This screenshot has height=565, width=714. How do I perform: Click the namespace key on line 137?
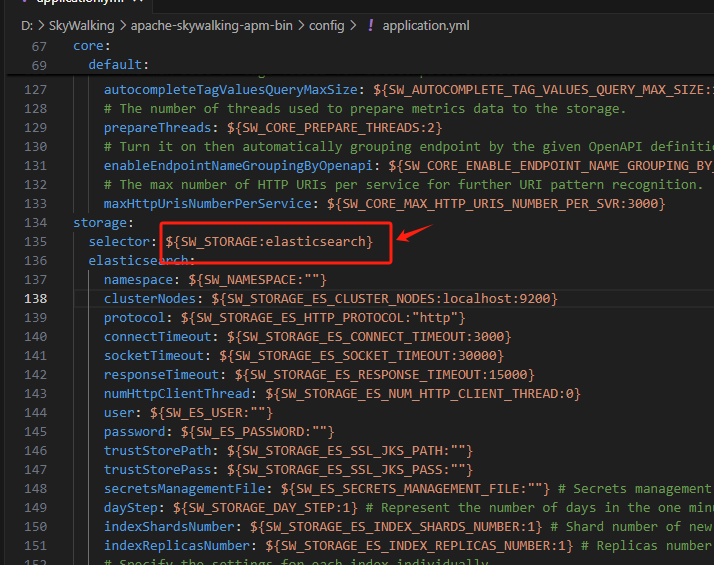(138, 280)
